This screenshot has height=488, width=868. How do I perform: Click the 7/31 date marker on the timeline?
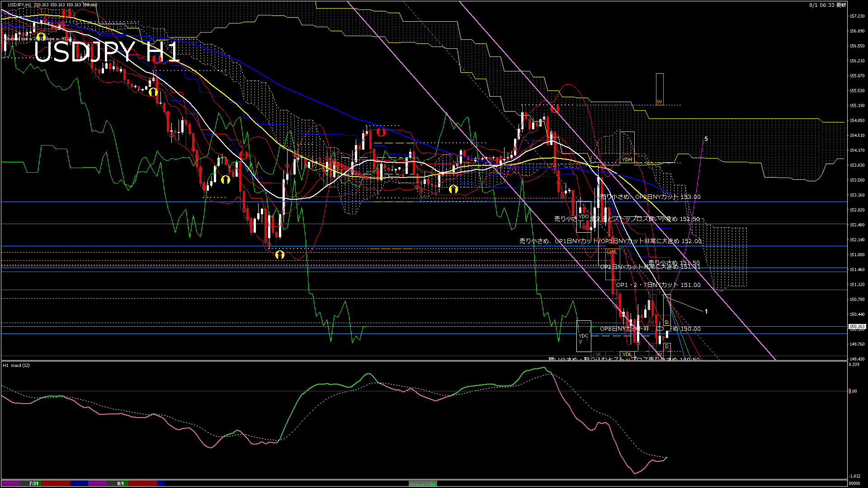34,483
